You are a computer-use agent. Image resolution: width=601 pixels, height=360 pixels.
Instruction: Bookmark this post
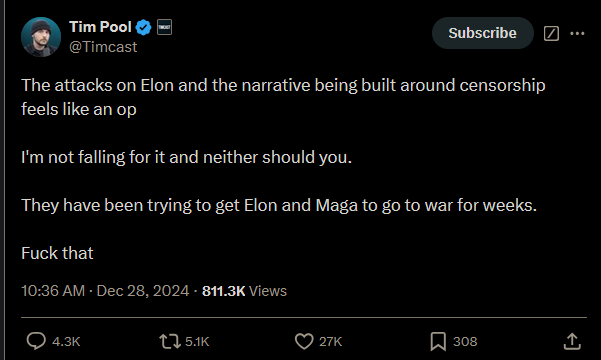pyautogui.click(x=438, y=341)
